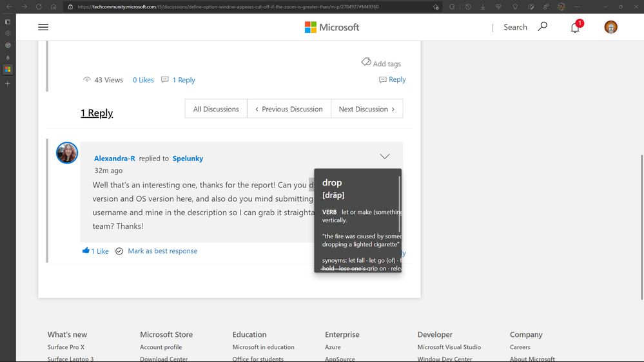The height and width of the screenshot is (362, 644).
Task: Click the word drop in dictionary popup
Action: coord(332,183)
